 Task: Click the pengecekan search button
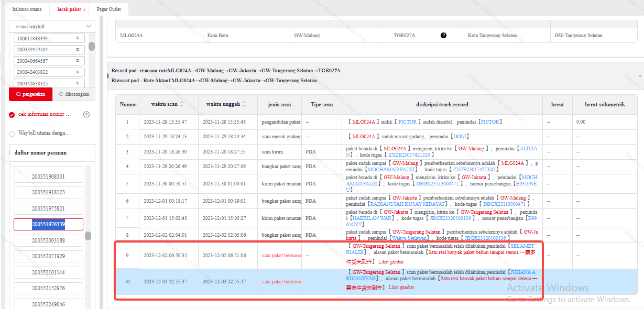coord(30,94)
